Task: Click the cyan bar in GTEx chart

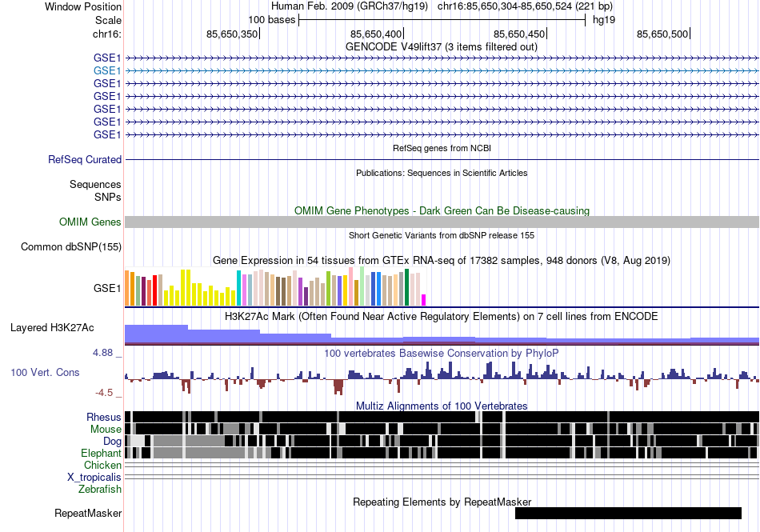Action: (x=238, y=288)
